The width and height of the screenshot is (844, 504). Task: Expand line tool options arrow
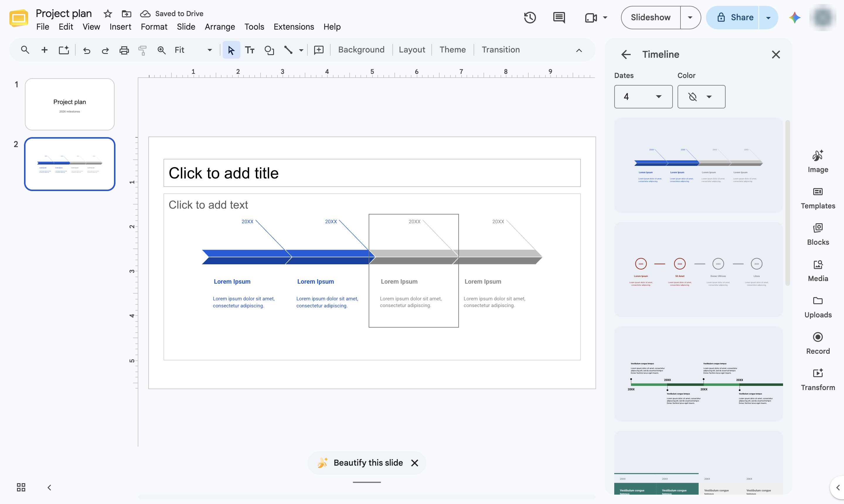(x=301, y=50)
